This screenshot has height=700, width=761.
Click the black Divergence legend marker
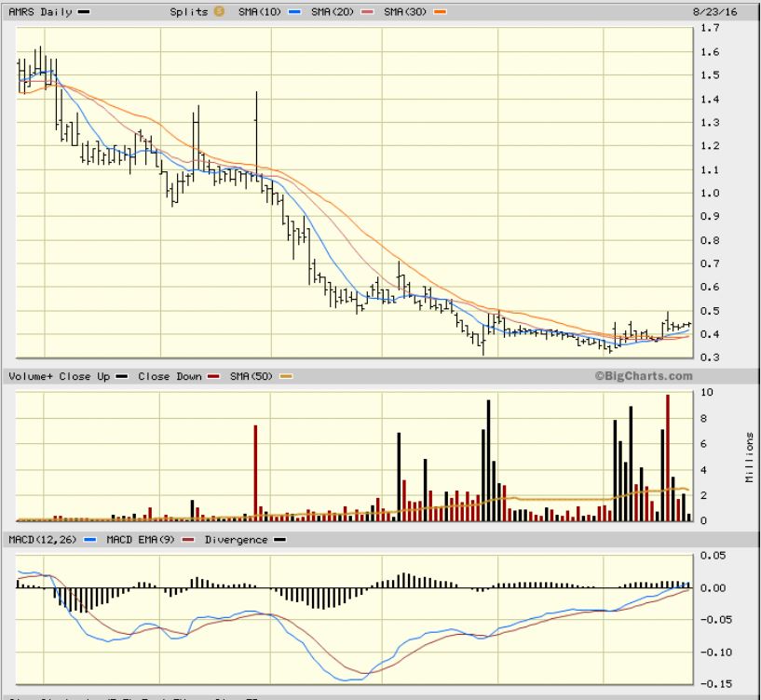click(280, 540)
